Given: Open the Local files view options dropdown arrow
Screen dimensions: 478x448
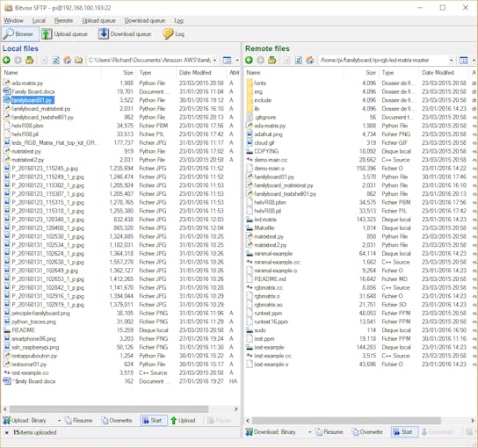Looking at the screenshot, I should click(237, 60).
